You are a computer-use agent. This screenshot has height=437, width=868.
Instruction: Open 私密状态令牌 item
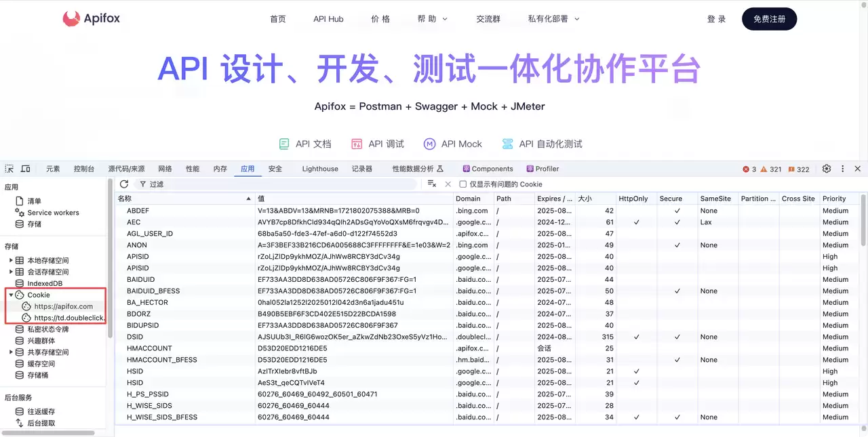(x=42, y=329)
